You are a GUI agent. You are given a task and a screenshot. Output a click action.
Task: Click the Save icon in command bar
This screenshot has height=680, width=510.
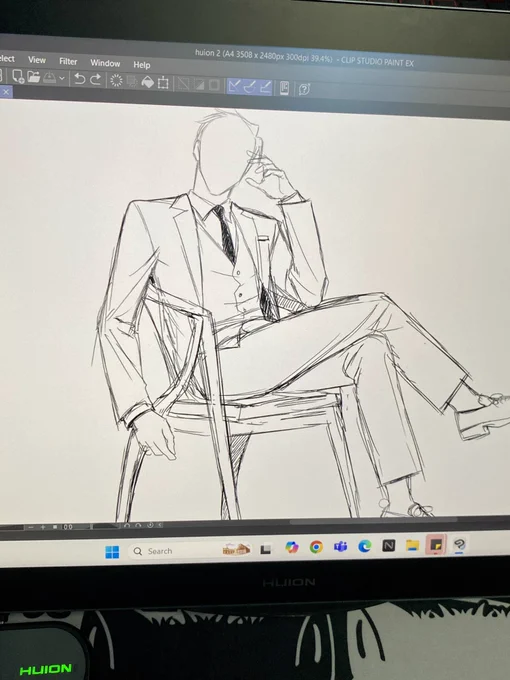[x=49, y=78]
